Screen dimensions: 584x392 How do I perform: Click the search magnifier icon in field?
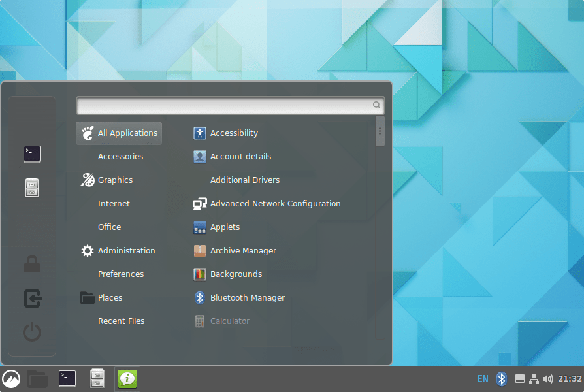click(x=376, y=105)
